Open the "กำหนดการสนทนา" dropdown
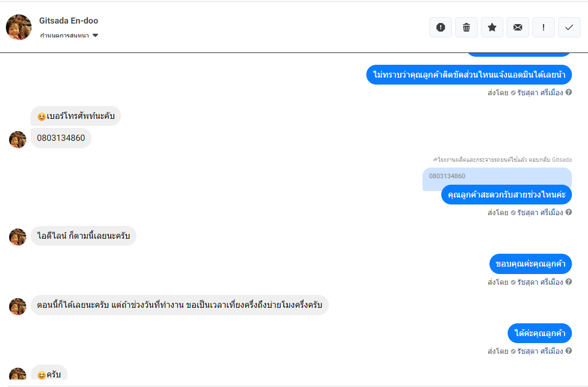Screen dimensions: 588x387 tap(69, 36)
